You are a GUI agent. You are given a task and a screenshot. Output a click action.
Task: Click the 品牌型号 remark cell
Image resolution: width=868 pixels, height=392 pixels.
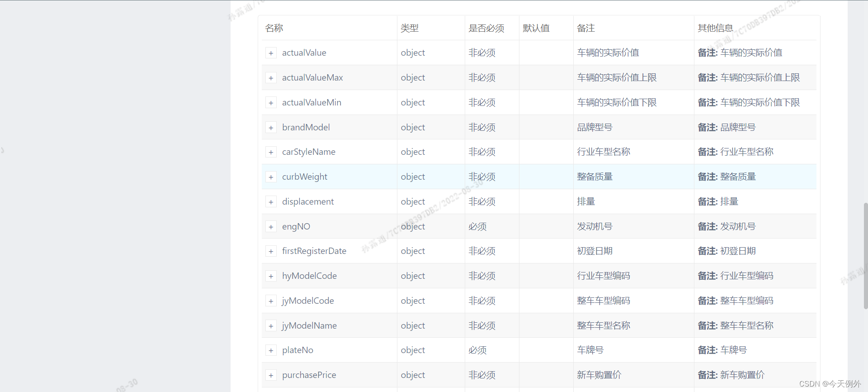594,127
